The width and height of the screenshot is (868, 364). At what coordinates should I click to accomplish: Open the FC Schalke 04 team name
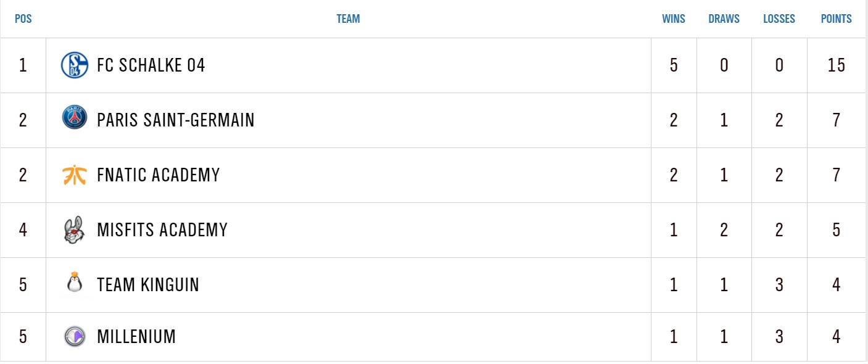pyautogui.click(x=151, y=65)
